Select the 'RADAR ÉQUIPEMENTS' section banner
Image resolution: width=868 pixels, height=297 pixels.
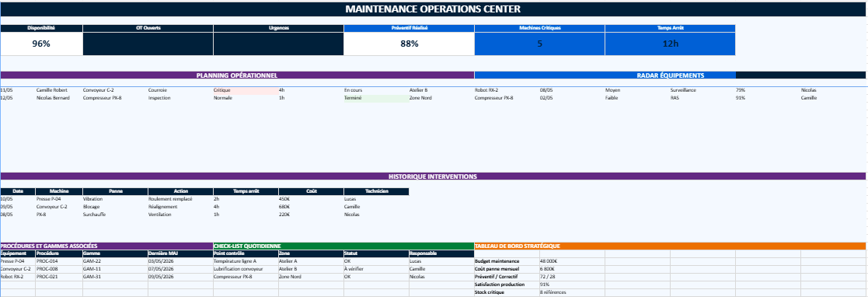coord(671,75)
